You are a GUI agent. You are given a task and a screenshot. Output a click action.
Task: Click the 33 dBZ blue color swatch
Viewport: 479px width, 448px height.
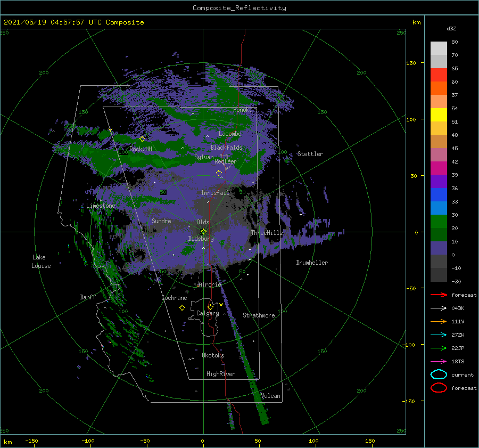pos(439,208)
